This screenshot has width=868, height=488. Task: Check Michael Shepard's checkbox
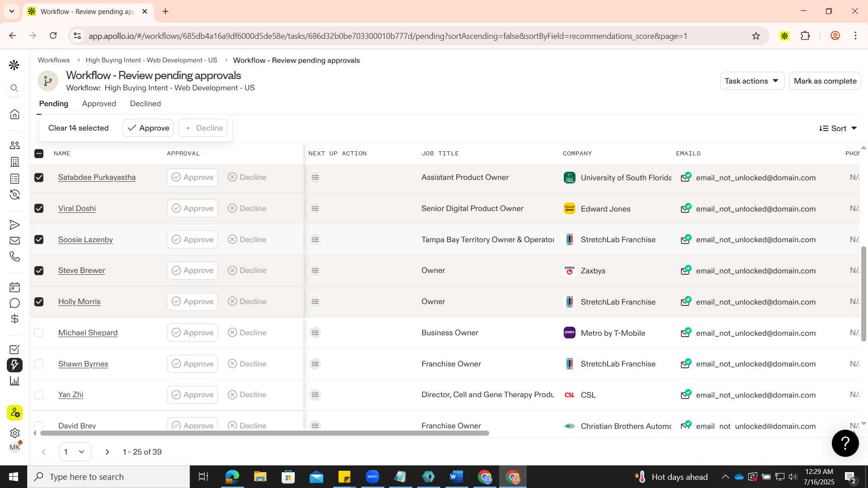pos(39,333)
